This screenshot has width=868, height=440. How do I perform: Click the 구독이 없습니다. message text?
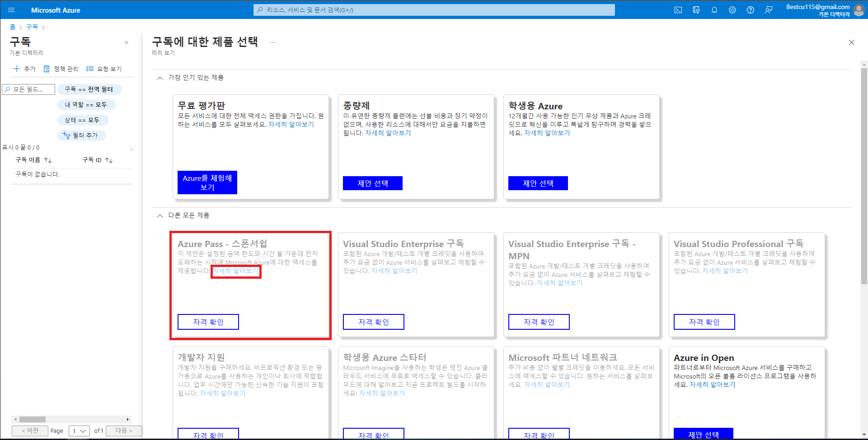(38, 174)
